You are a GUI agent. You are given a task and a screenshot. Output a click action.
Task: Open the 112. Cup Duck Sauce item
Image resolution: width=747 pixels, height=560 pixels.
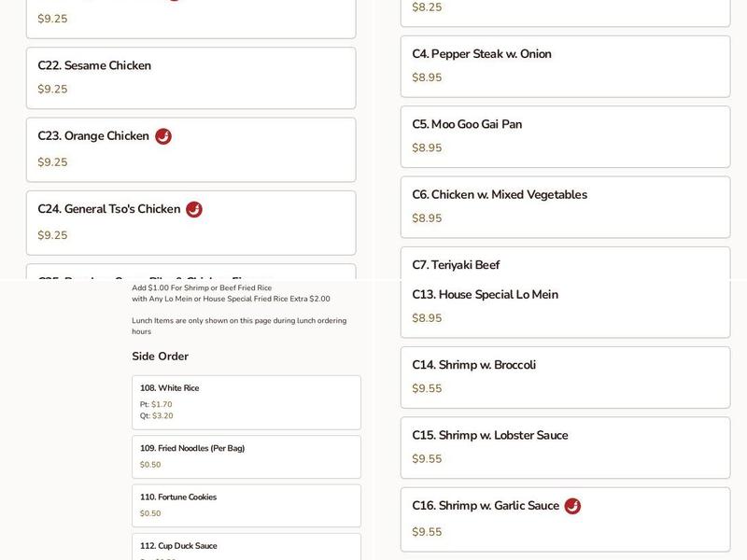[247, 550]
